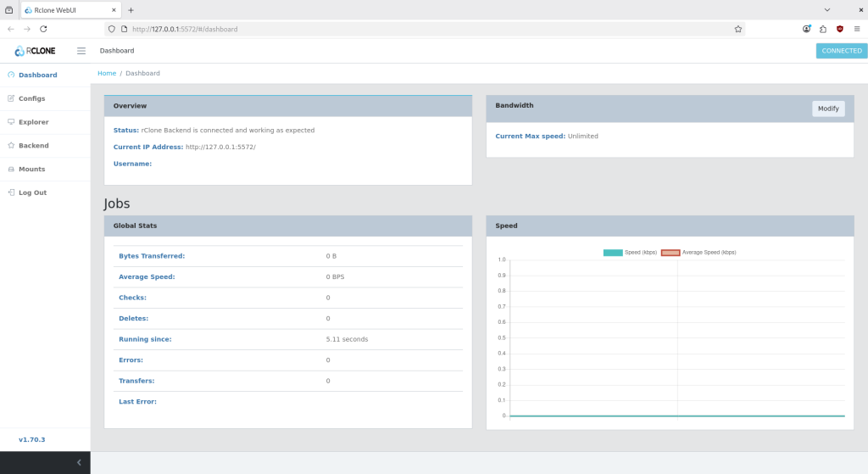Open a new browser tab
This screenshot has width=868, height=474.
pos(131,9)
